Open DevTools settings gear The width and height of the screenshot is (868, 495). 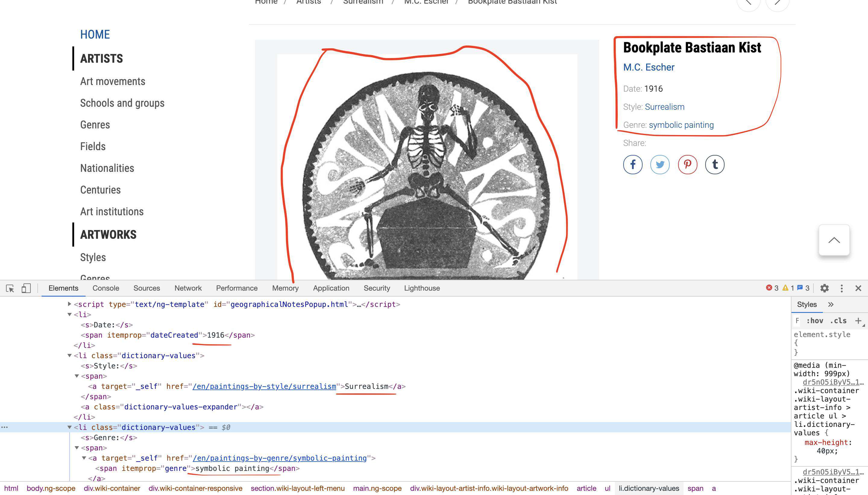click(x=824, y=288)
